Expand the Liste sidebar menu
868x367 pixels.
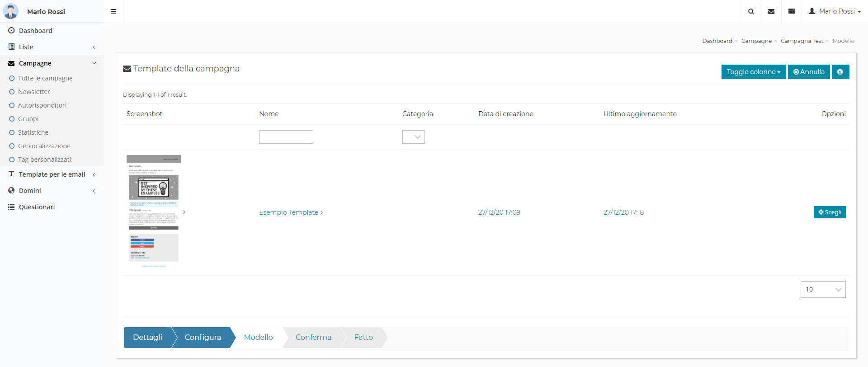tap(26, 47)
